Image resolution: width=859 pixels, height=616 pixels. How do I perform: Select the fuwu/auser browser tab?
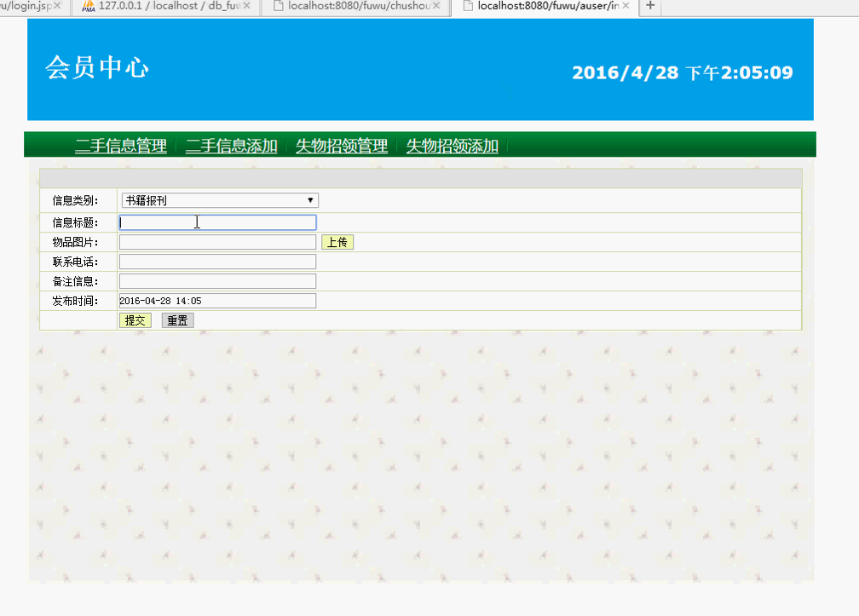coord(545,6)
